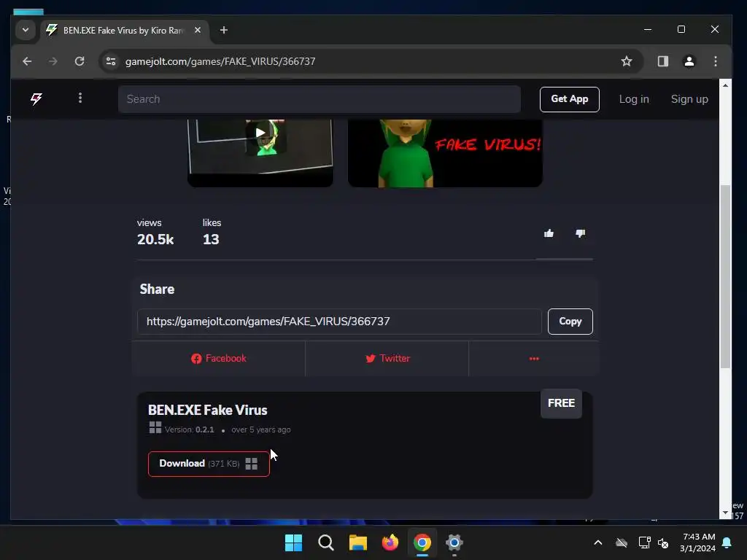Click the Chrome taskbar icon
Image resolution: width=747 pixels, height=560 pixels.
422,542
